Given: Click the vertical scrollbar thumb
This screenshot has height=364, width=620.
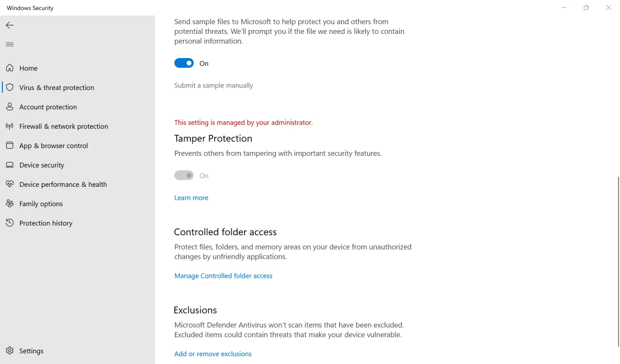Looking at the screenshot, I should (618, 261).
